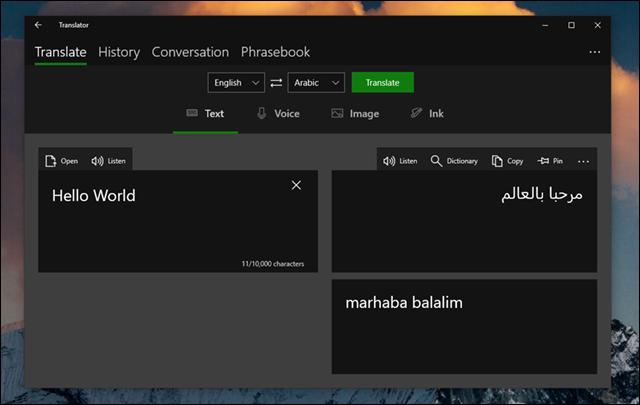Listen to the source text Hello World
This screenshot has width=640, height=405.
pyautogui.click(x=108, y=160)
